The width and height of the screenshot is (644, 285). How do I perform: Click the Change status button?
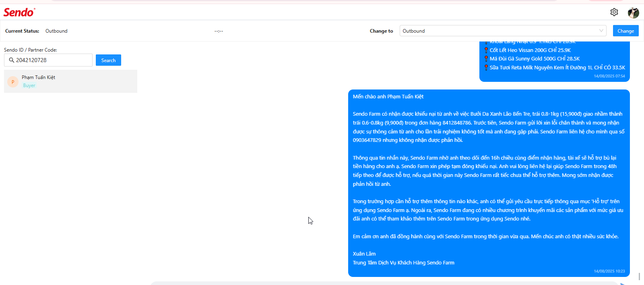[625, 31]
